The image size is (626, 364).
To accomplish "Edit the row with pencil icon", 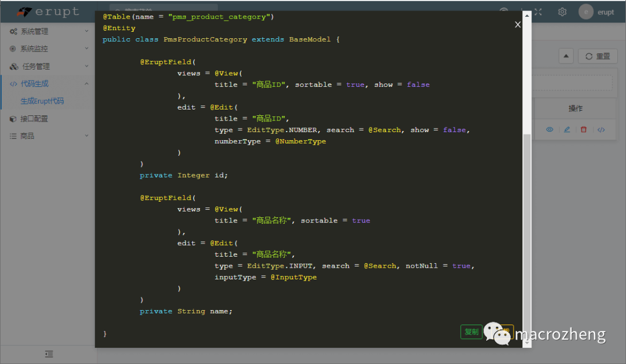I will pyautogui.click(x=567, y=129).
